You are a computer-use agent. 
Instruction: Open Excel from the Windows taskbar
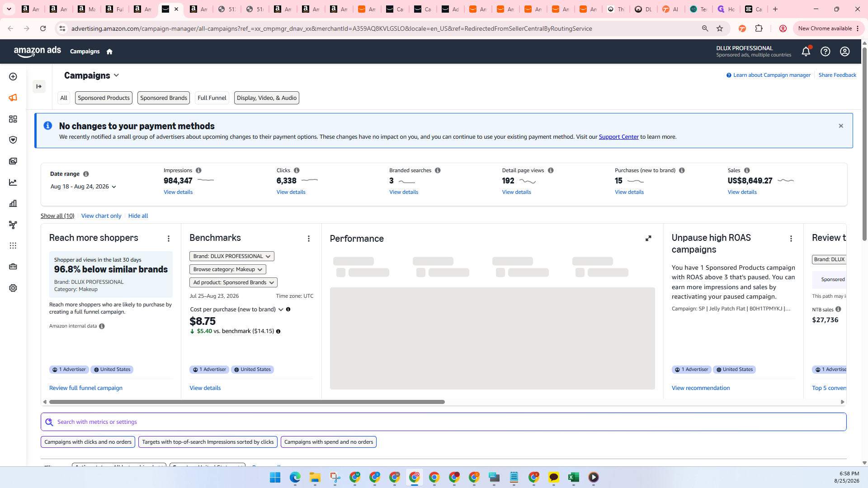click(574, 478)
